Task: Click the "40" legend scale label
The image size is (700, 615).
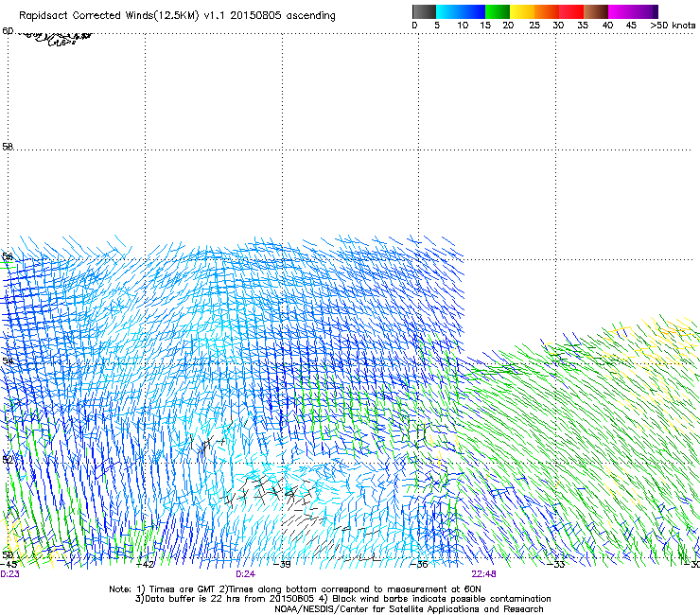Action: coord(607,25)
